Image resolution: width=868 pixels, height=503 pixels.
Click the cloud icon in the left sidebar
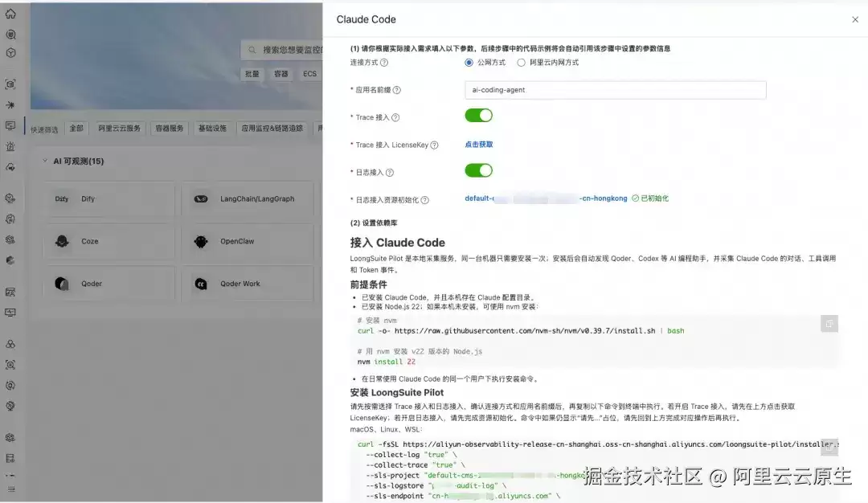click(x=10, y=167)
